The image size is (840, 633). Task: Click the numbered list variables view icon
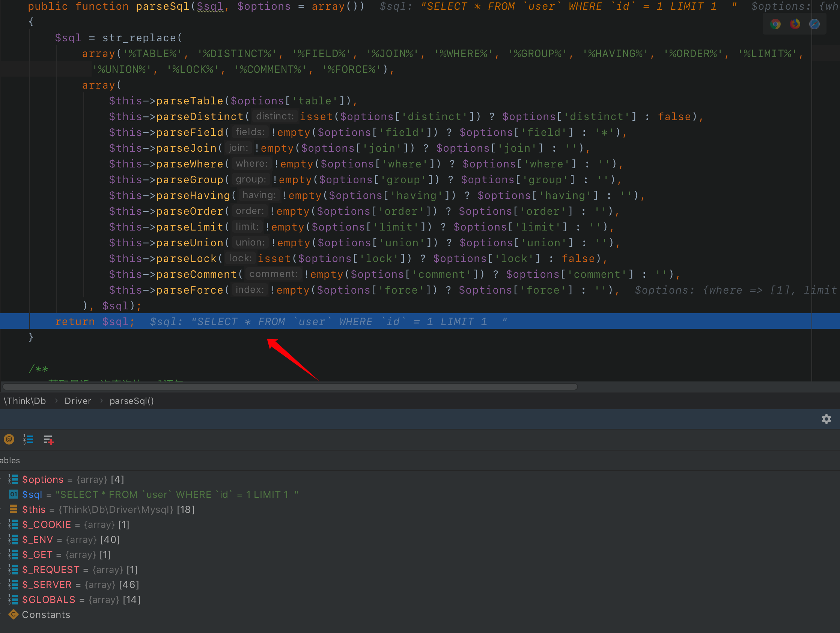click(x=28, y=439)
